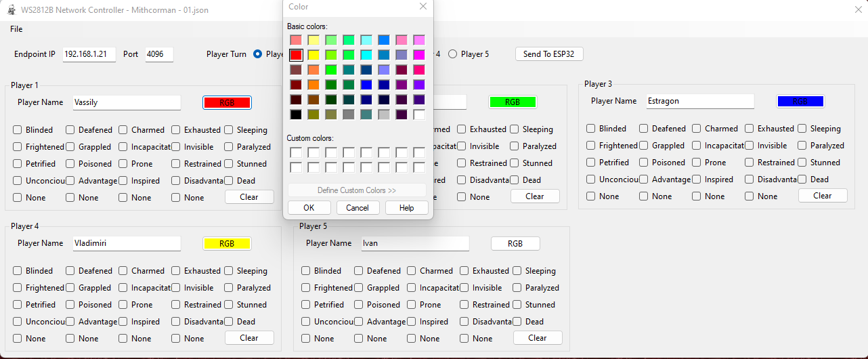The image size is (868, 359).
Task: Pick the olive swatch next to black
Action: coord(313,114)
